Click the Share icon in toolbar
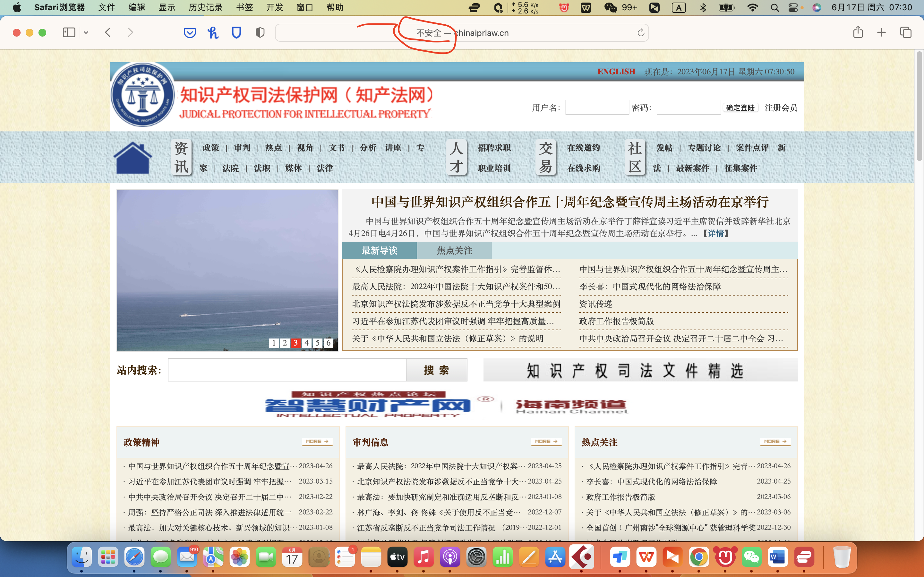Viewport: 924px width, 577px height. (x=858, y=32)
